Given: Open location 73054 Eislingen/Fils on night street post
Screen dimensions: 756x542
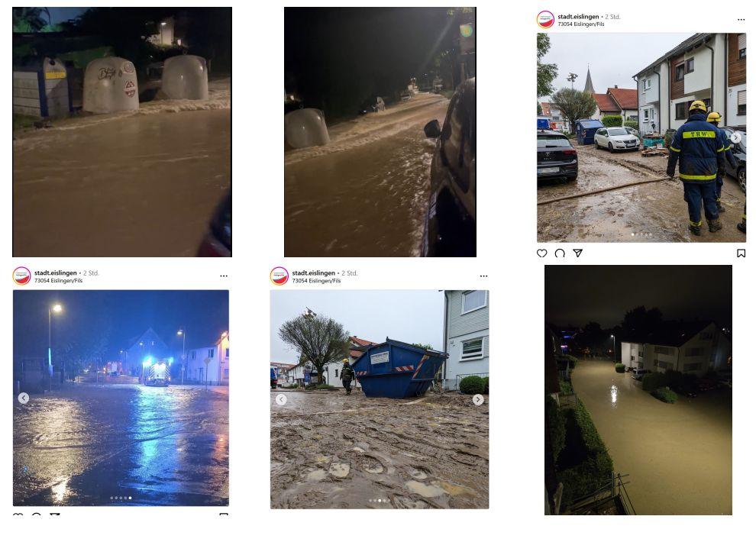Looking at the screenshot, I should [x=58, y=280].
